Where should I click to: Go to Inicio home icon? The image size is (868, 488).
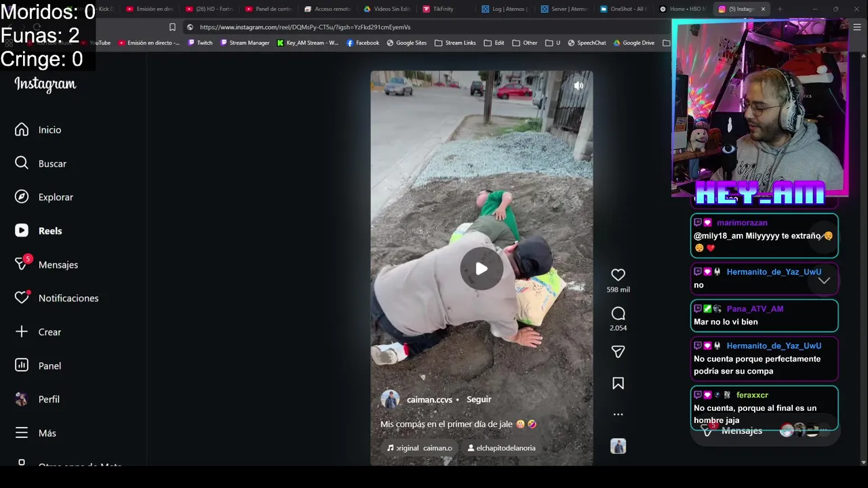(x=22, y=129)
